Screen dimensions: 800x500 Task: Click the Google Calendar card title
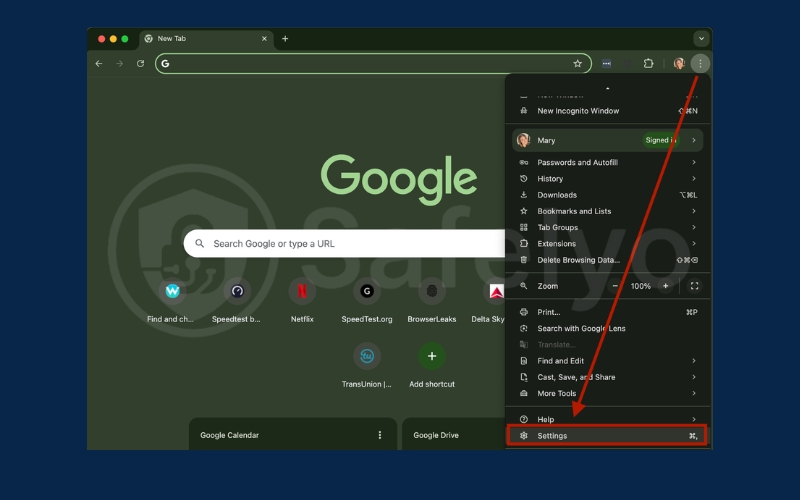click(230, 435)
